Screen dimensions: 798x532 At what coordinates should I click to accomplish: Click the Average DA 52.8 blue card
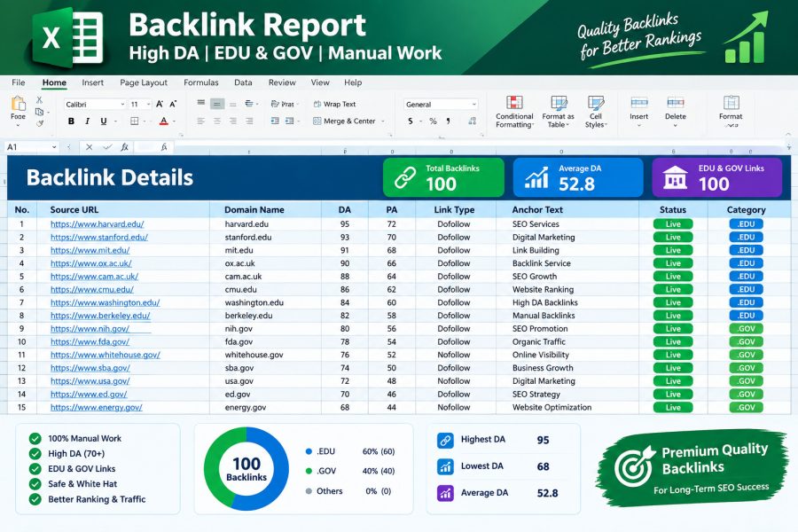[x=578, y=177]
